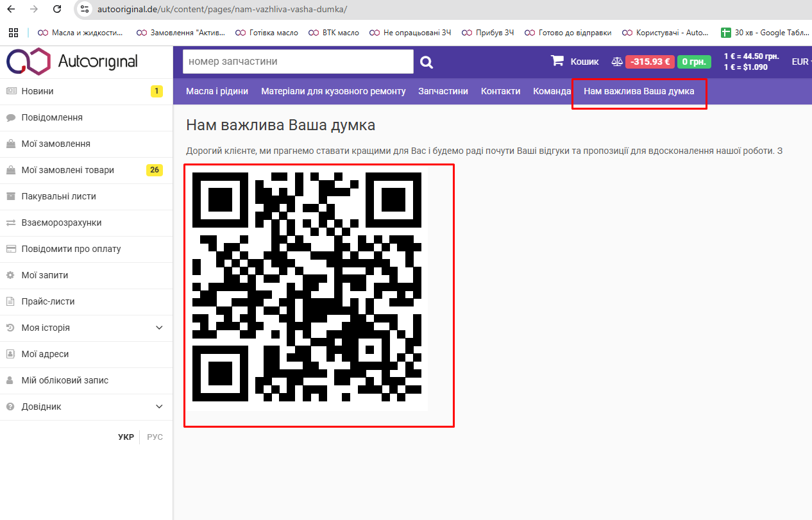Click the Мої запити gear icon
This screenshot has height=520, width=812.
[x=11, y=275]
